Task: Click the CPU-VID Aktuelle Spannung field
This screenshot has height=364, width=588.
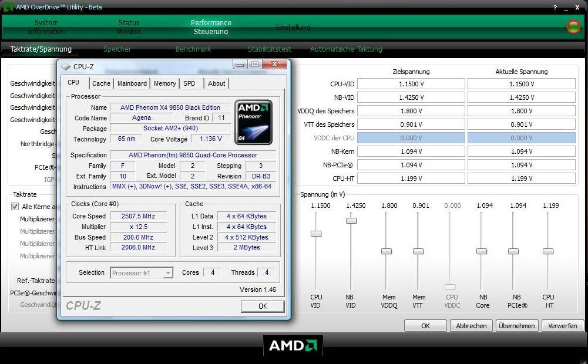Action: click(522, 84)
